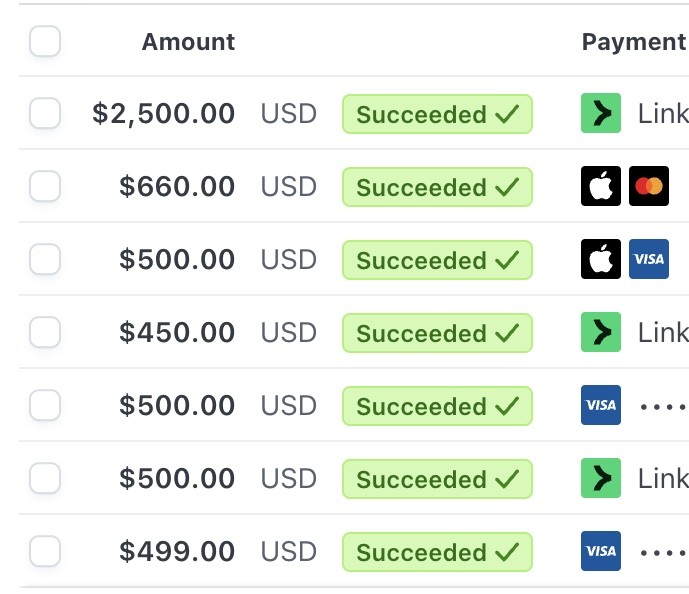Click the Succeeded badge on the $2,500.00 row
Image resolution: width=689 pixels, height=594 pixels.
[437, 114]
